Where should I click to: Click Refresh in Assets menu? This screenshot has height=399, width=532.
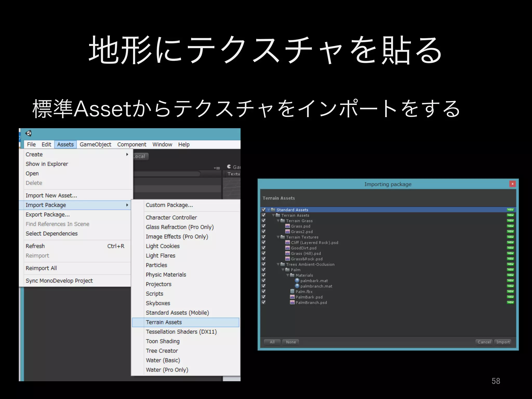tap(75, 246)
